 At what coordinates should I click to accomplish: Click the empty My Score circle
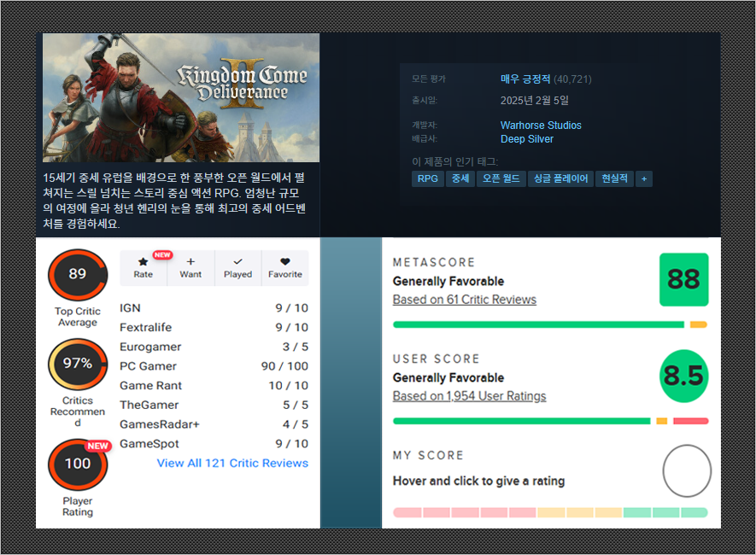687,470
